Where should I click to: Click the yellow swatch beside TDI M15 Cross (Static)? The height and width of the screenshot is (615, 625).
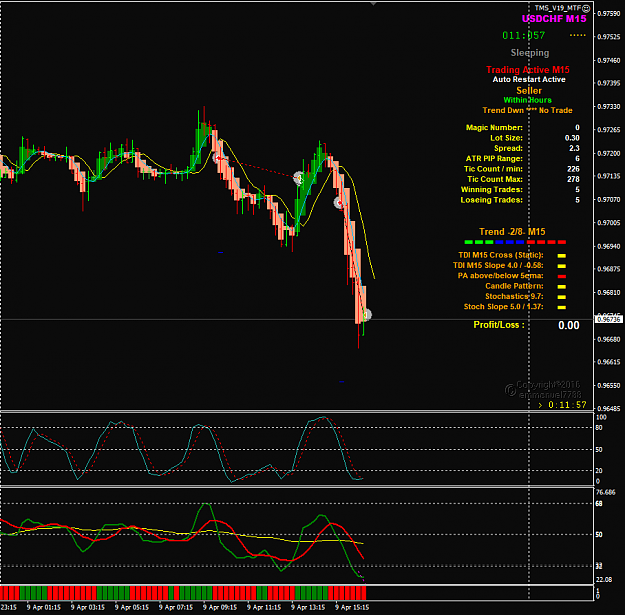coord(561,256)
